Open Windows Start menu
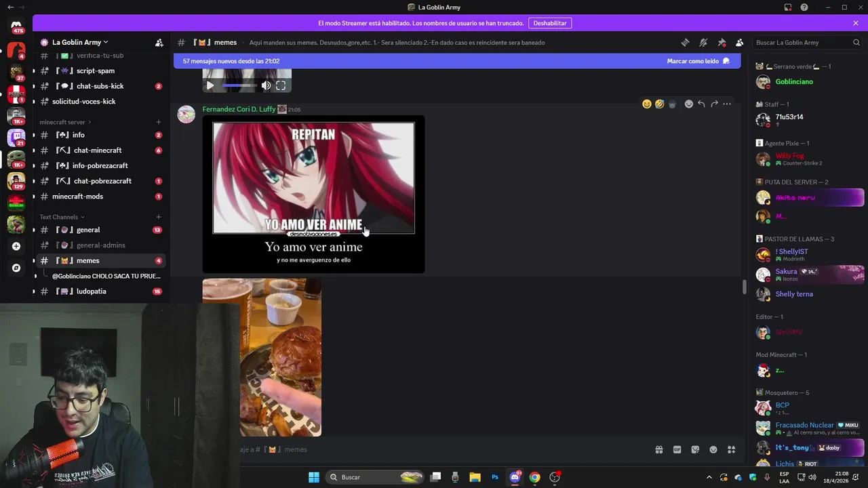868x488 pixels. 314,477
